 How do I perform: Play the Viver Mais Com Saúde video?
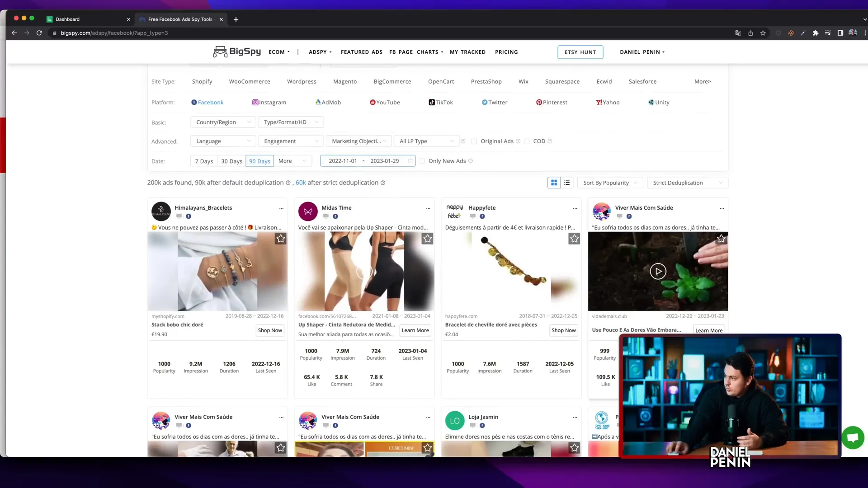tap(658, 271)
